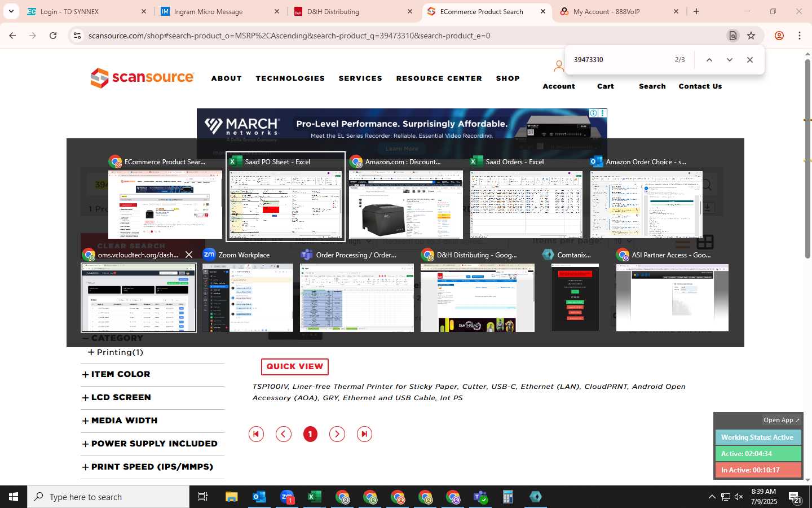Go to next results page

[x=337, y=434]
